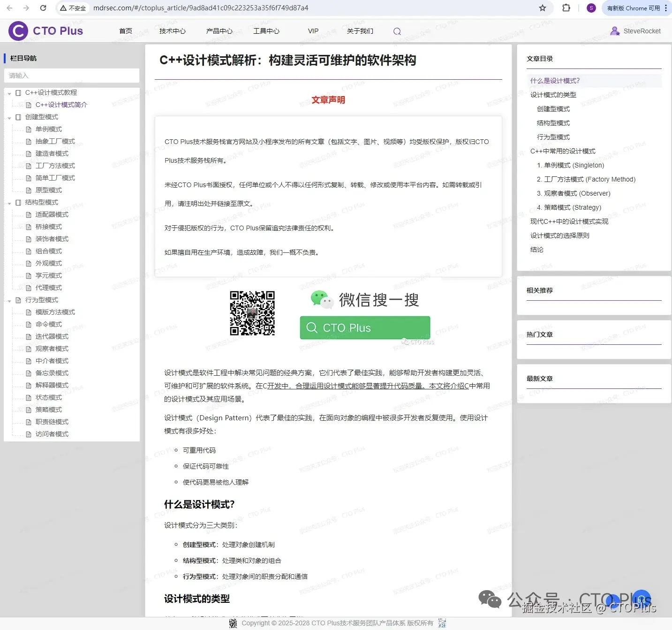Bookmark the page with the star icon
672x630 pixels.
(x=542, y=8)
